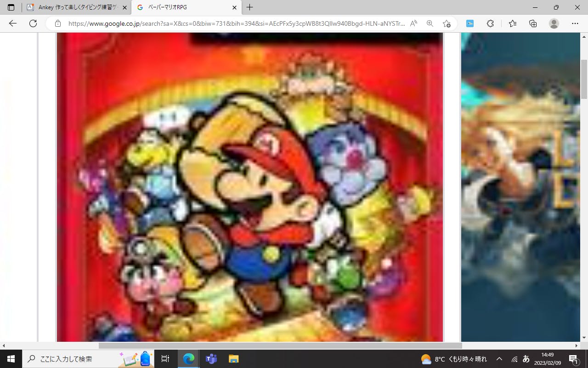
Task: Switch to the Ankey typing practice tab
Action: [x=73, y=7]
